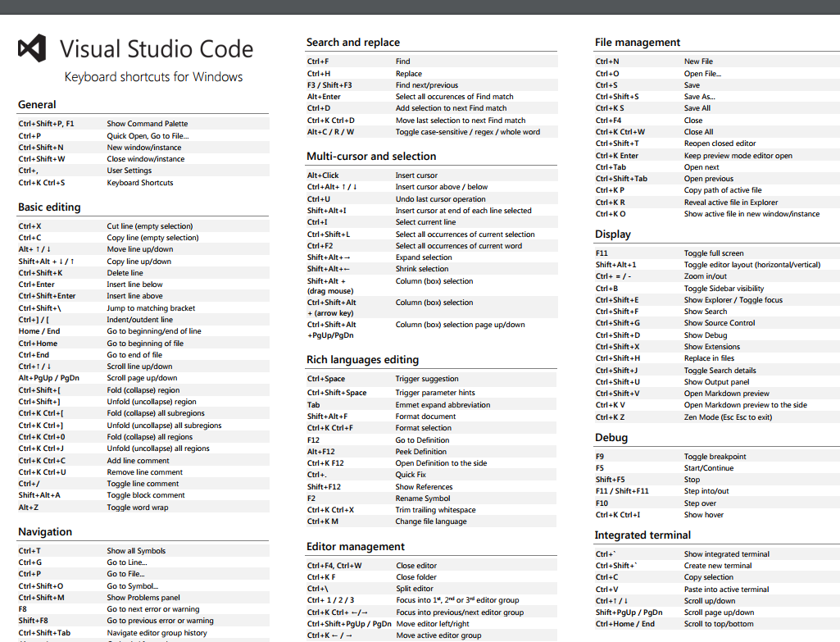Click the 'Go to Definition' entry
The width and height of the screenshot is (840, 642).
click(x=423, y=440)
